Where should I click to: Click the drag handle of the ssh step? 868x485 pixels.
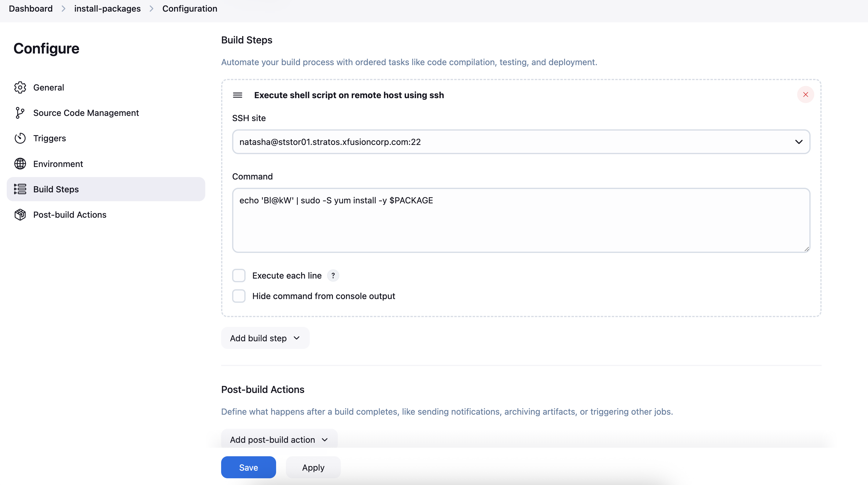pos(238,95)
